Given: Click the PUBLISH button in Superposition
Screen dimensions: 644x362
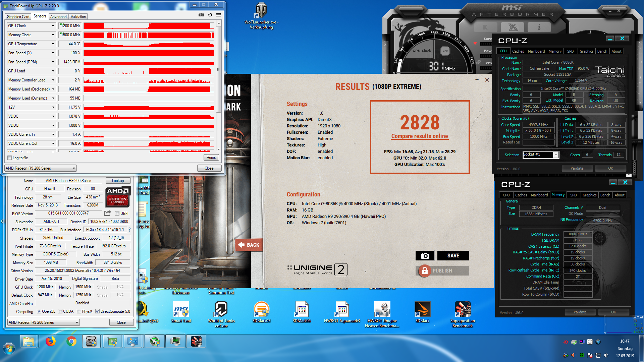Looking at the screenshot, I should tap(442, 270).
